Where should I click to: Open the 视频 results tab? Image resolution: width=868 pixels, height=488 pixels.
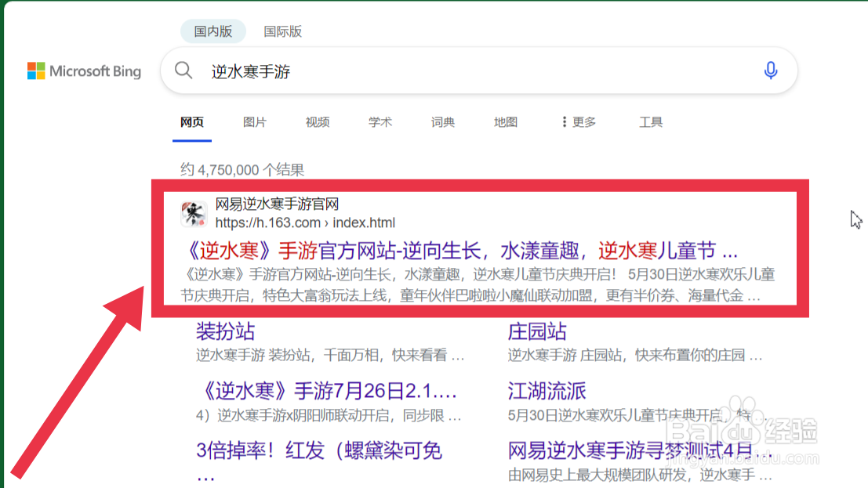(318, 121)
